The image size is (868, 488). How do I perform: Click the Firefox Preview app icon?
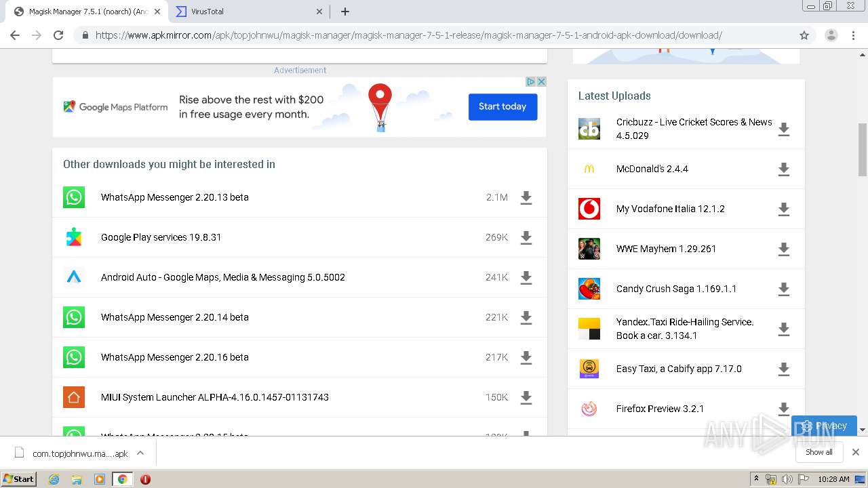(x=589, y=409)
